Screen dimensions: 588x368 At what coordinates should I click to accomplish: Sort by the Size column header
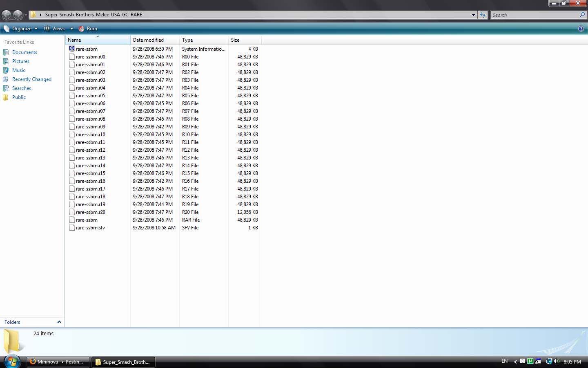[245, 40]
